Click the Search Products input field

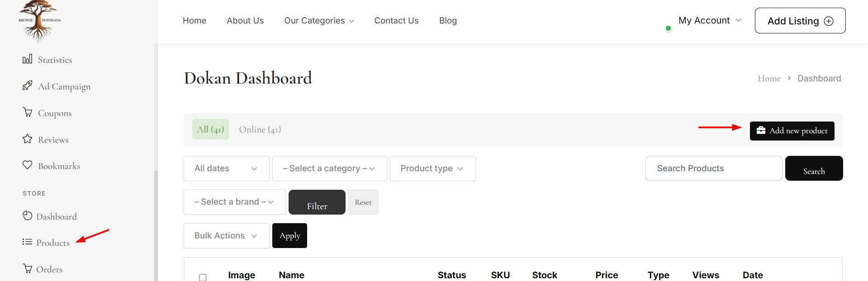click(713, 169)
